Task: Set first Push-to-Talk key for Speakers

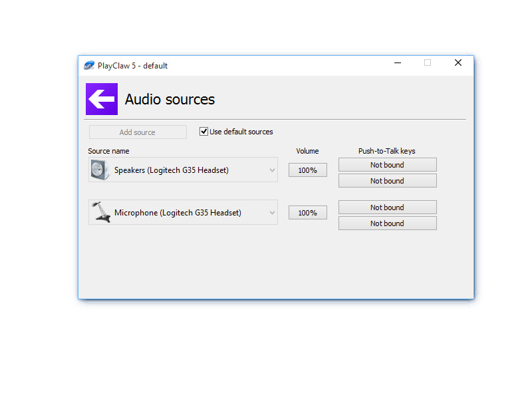Action: tap(387, 165)
